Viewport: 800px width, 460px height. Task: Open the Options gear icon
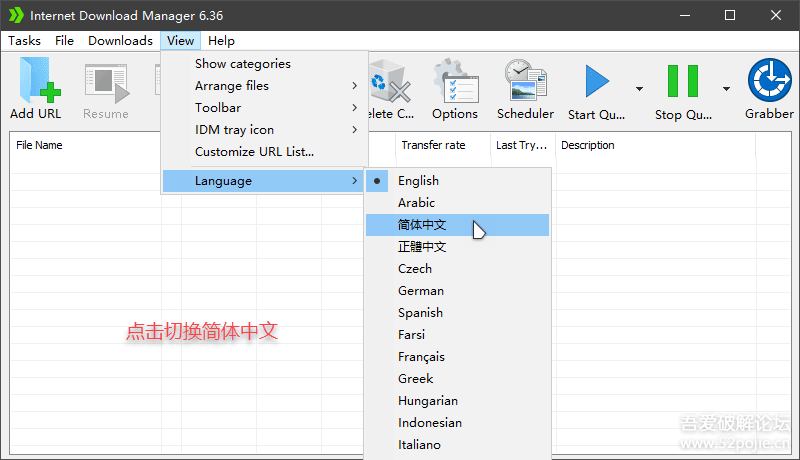pos(456,81)
